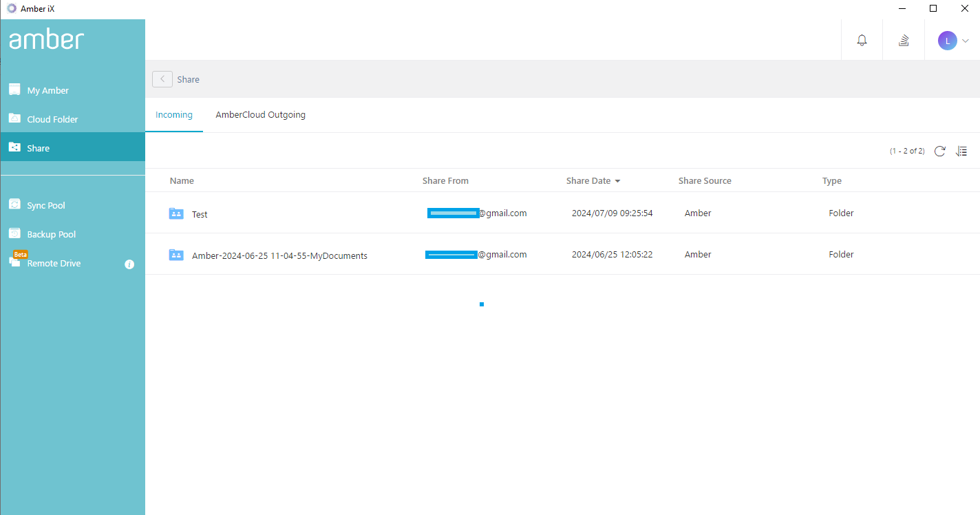Click the amber logo
Image resolution: width=980 pixels, height=515 pixels.
coord(46,39)
